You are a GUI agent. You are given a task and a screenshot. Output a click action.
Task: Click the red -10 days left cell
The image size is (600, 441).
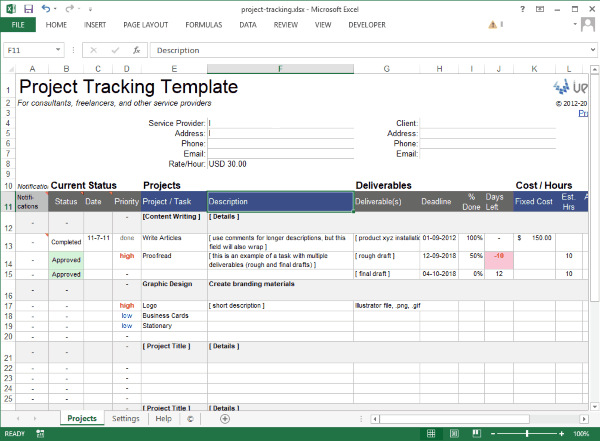[499, 260]
